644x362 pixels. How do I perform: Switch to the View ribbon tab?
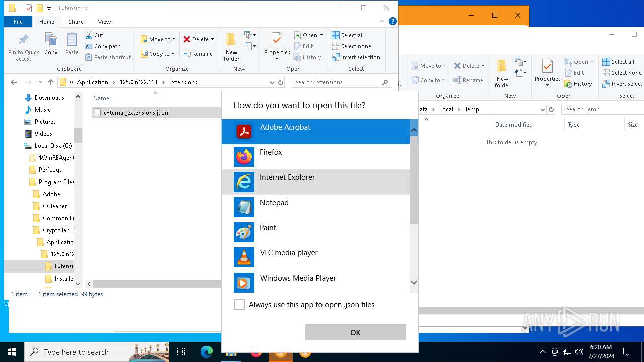click(104, 22)
